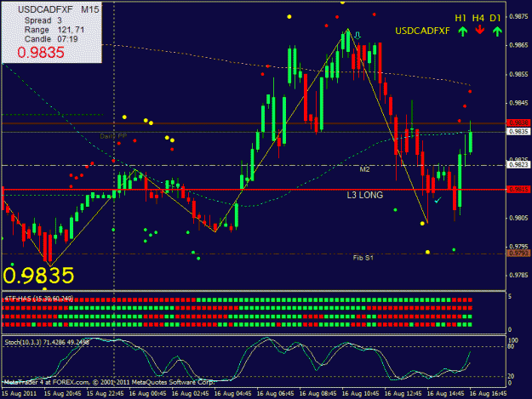Click the Spread 3 text
Viewport: 532px width, 399px height.
point(43,20)
